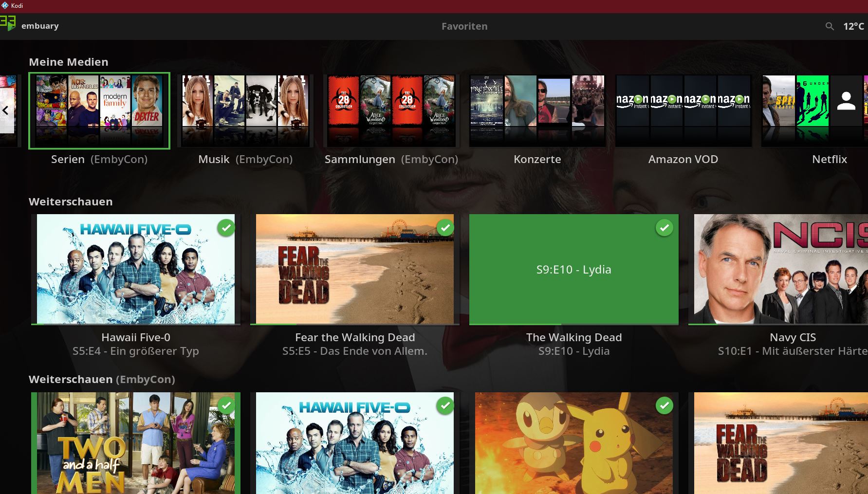Click the Navy CIS title label
868x494 pixels.
click(x=793, y=337)
